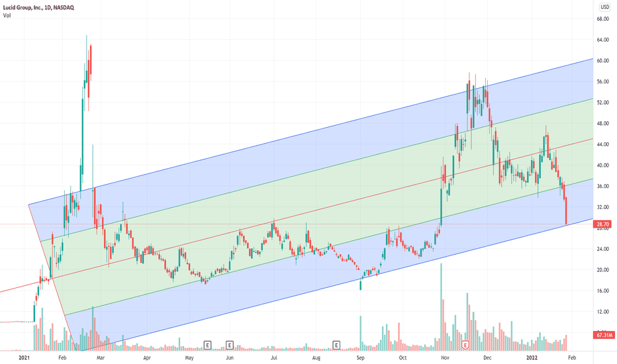Click the Apr time axis label
Screen dimensions: 617x364
(x=147, y=357)
